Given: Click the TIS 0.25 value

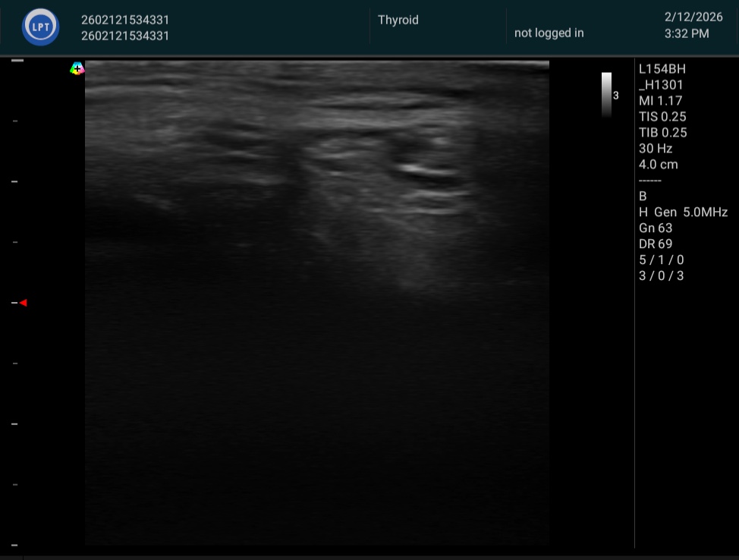Looking at the screenshot, I should pyautogui.click(x=662, y=117).
